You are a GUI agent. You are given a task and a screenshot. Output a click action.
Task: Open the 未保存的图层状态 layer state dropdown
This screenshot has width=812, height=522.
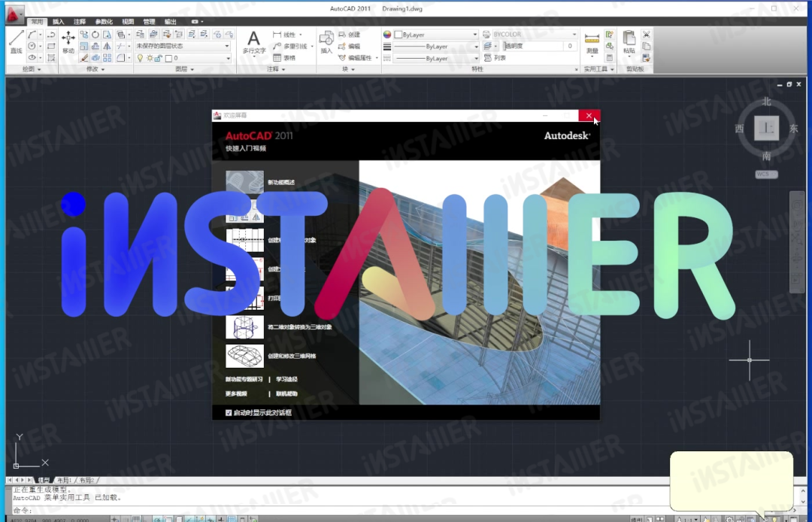(183, 46)
